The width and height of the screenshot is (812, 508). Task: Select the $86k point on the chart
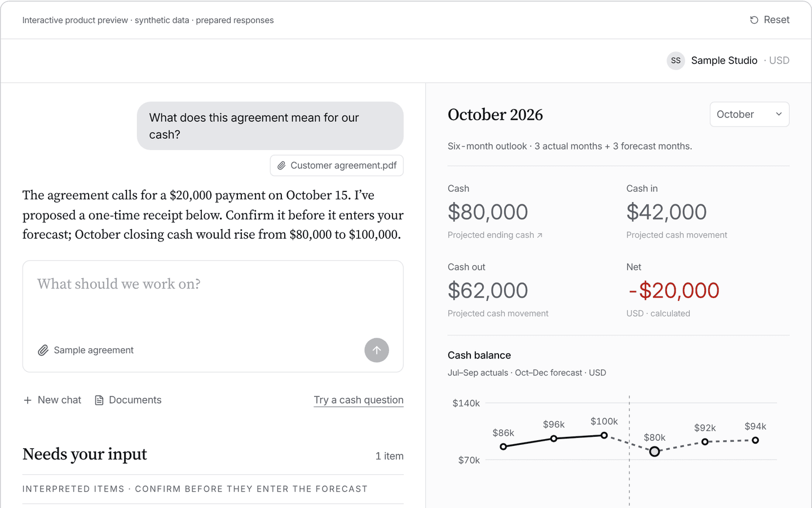point(504,446)
